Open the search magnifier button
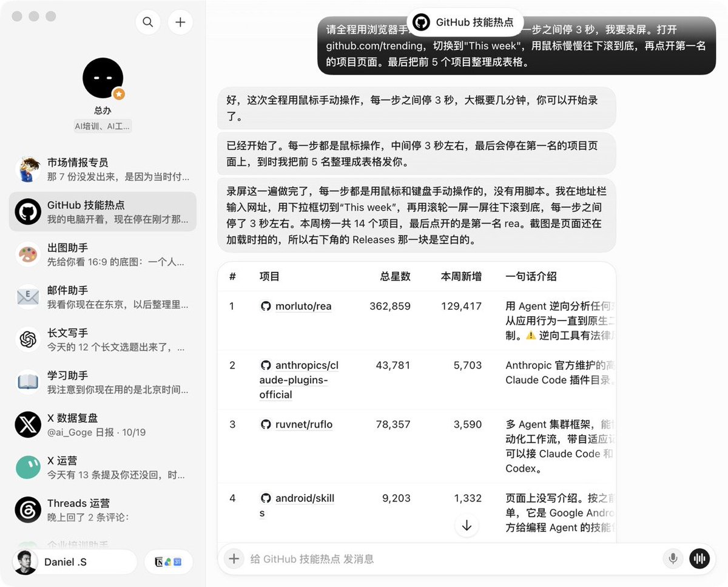 point(148,22)
